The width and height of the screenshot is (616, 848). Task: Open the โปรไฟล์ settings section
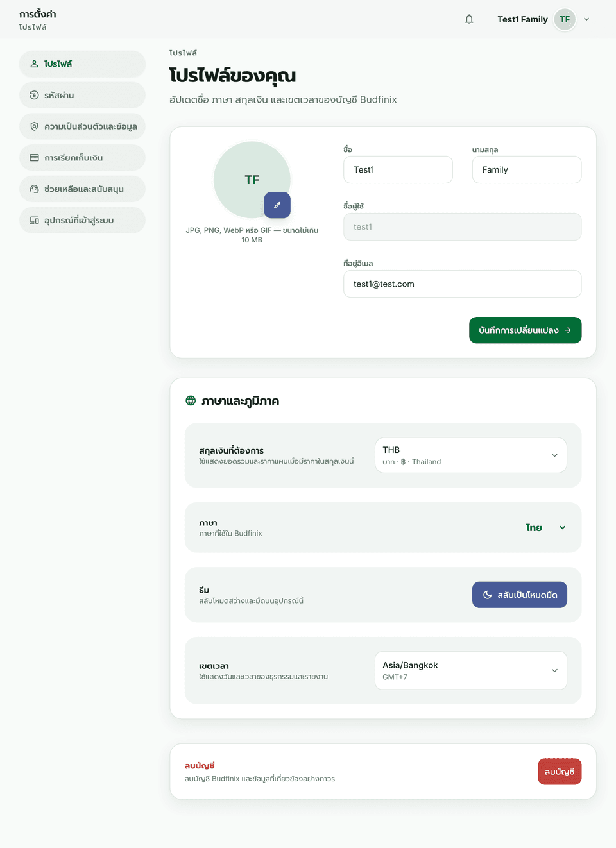(82, 64)
